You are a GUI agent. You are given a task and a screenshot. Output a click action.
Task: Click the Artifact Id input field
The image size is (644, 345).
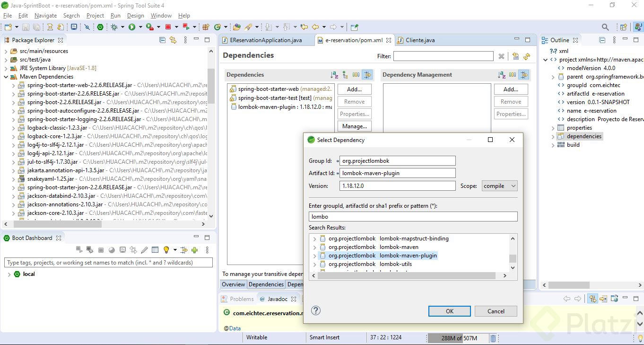pos(398,173)
